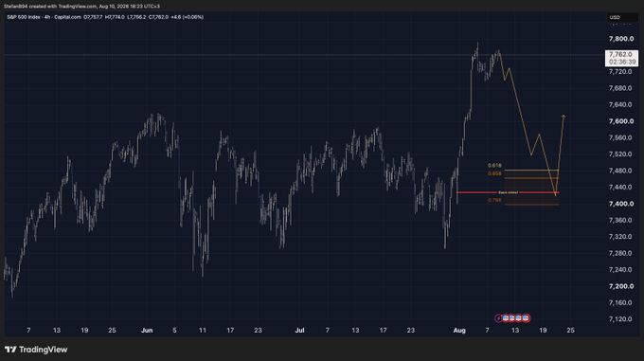Click the 7,480.0 price axis label
Image resolution: width=644 pixels, height=361 pixels.
coord(620,171)
